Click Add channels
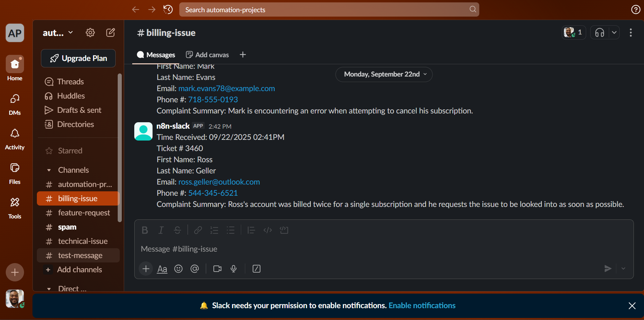Image resolution: width=644 pixels, height=320 pixels. coord(78,270)
